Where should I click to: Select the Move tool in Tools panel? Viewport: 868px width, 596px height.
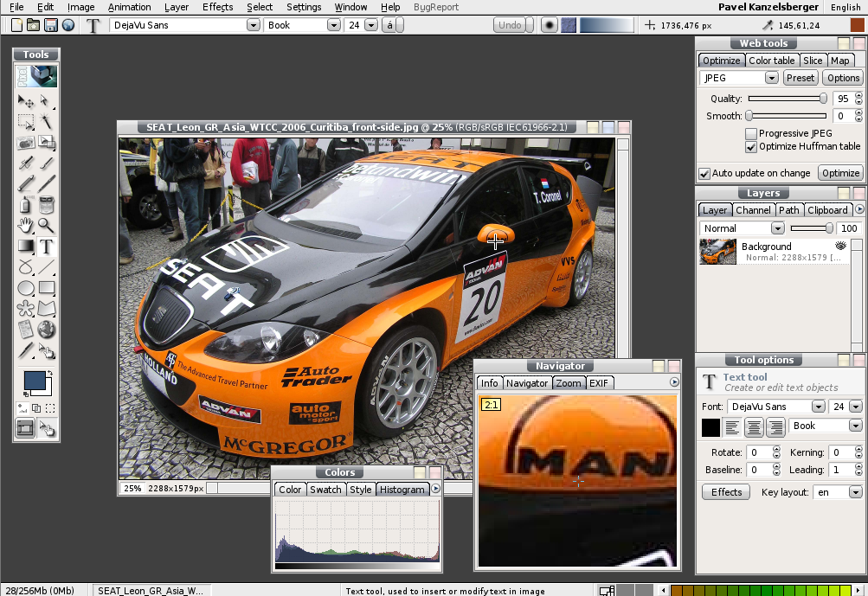tap(25, 100)
